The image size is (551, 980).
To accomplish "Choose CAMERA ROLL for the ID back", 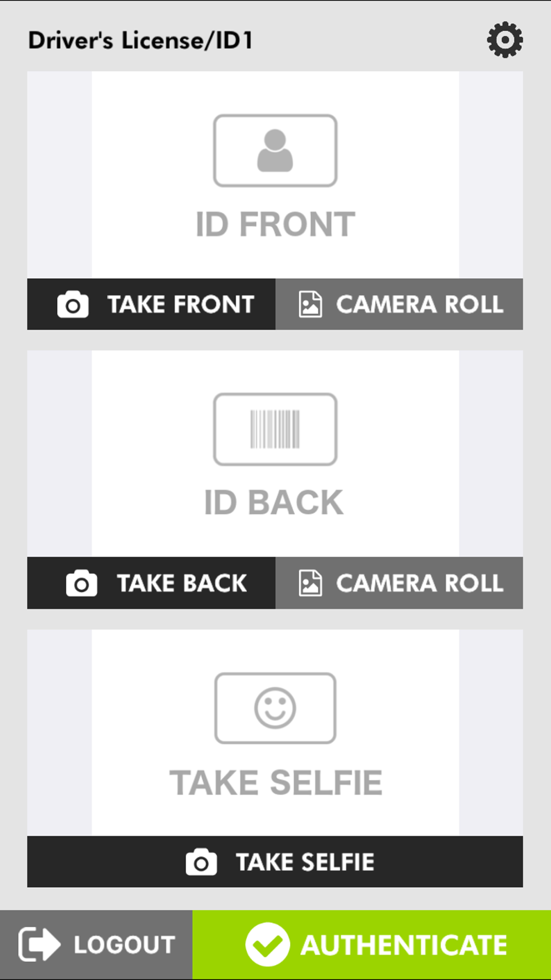I will point(420,583).
